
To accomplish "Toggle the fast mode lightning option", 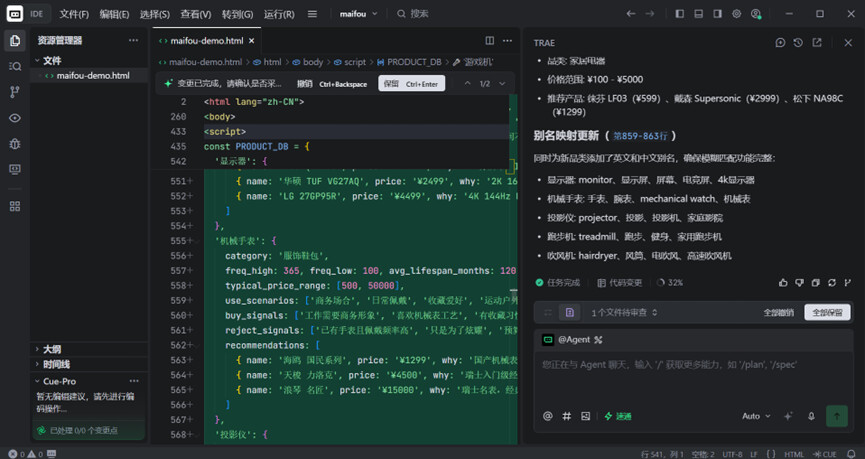I will (618, 416).
